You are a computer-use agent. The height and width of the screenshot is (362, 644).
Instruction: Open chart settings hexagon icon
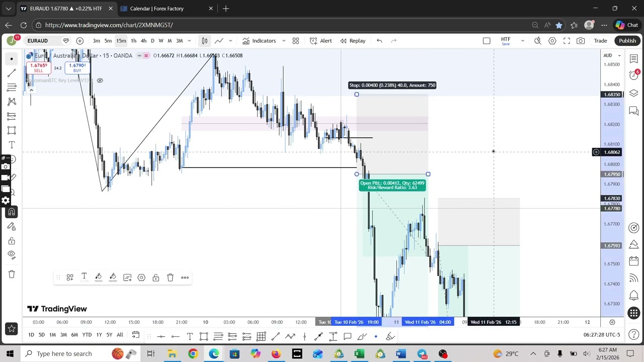tap(552, 41)
